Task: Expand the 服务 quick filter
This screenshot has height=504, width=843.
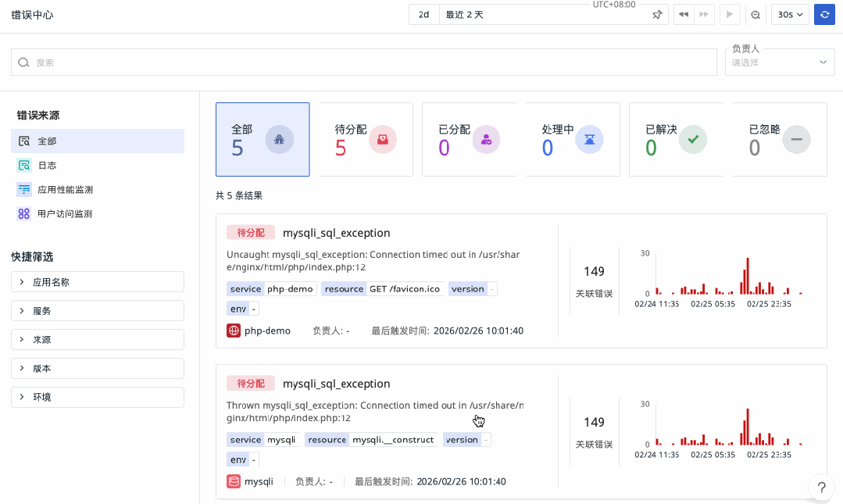Action: point(97,310)
